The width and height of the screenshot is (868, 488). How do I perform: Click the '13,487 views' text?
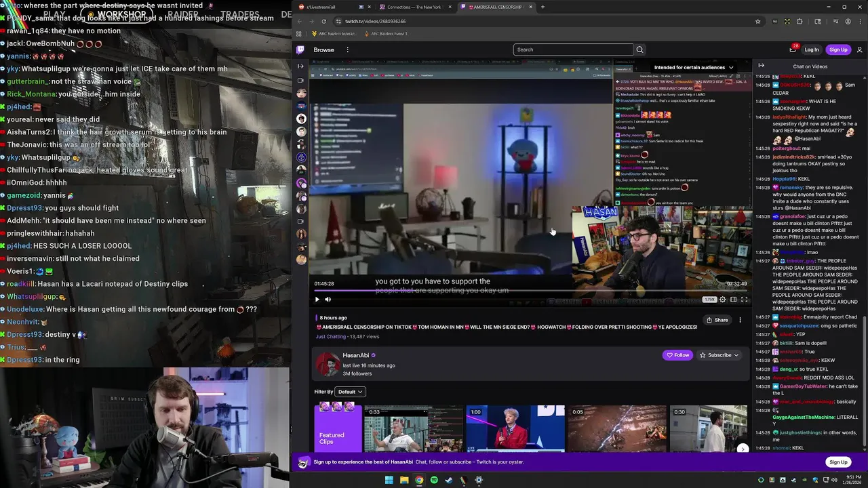364,336
